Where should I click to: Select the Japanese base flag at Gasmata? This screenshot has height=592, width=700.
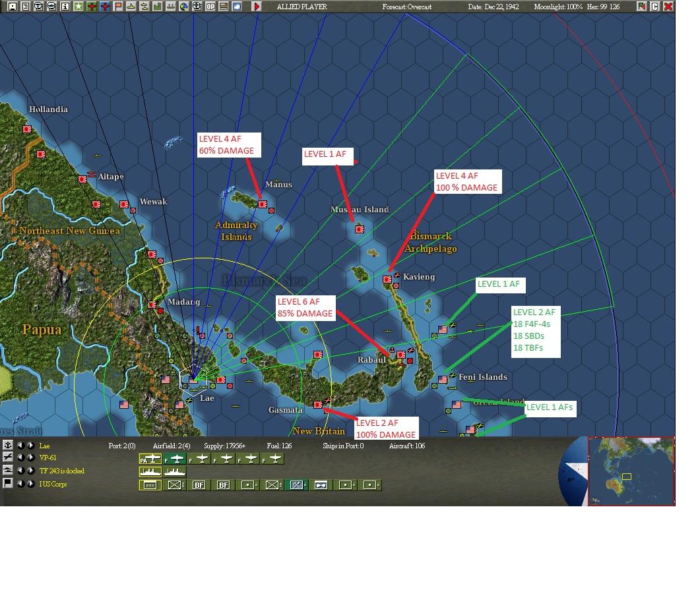coord(318,405)
